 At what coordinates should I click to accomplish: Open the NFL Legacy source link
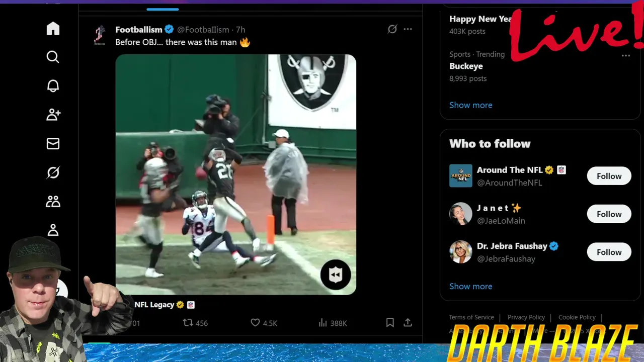coord(154,305)
